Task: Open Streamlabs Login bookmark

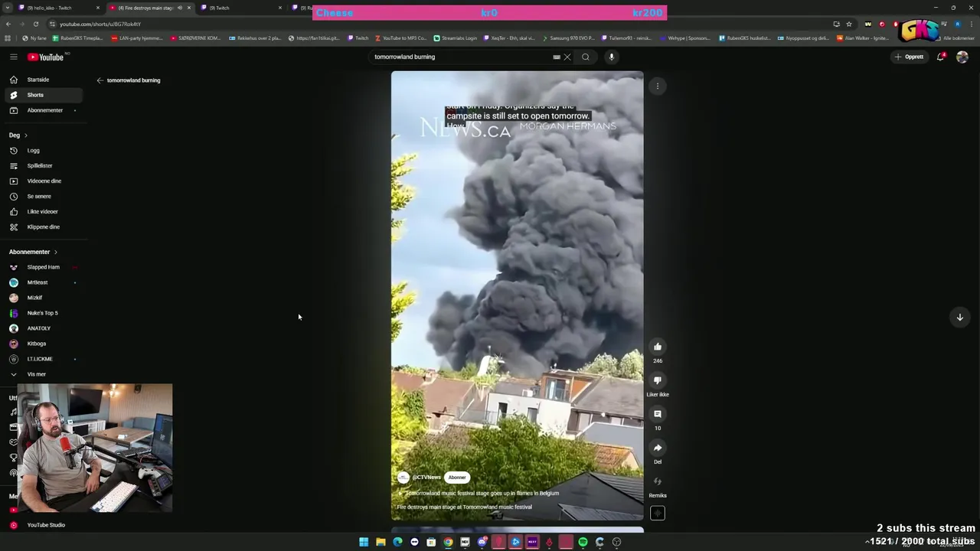Action: click(456, 38)
